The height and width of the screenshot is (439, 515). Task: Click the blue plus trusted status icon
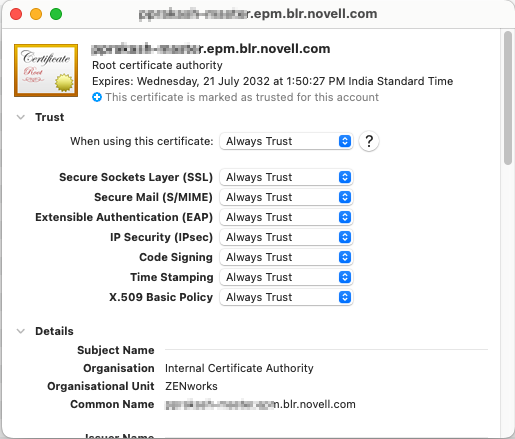pos(97,97)
